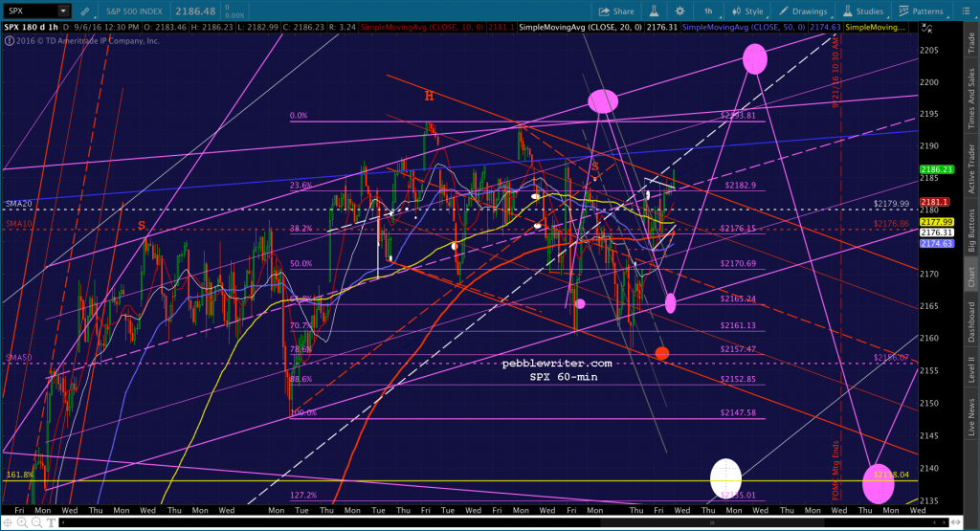Click the $2152.85 Fibonacci level label
Image resolution: width=980 pixels, height=531 pixels.
[738, 379]
